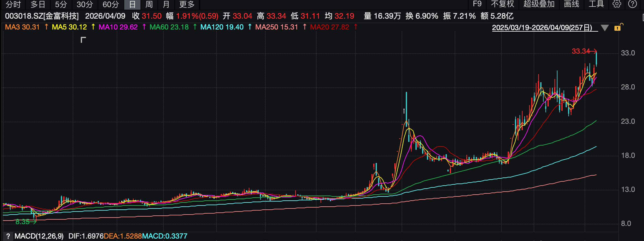Click the turnover amount 5.28亿
Image resolution: width=644 pixels, height=241 pixels.
click(x=502, y=16)
